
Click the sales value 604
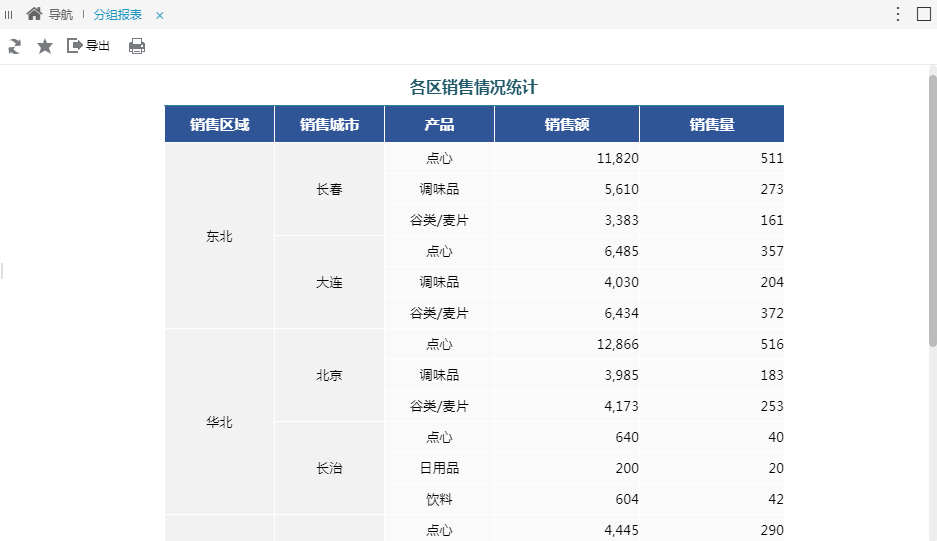[627, 499]
